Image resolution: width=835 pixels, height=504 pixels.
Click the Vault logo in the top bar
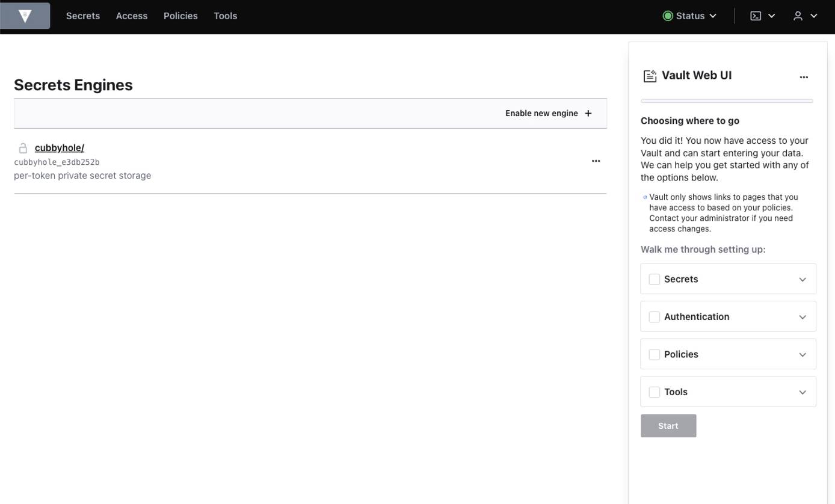coord(25,16)
